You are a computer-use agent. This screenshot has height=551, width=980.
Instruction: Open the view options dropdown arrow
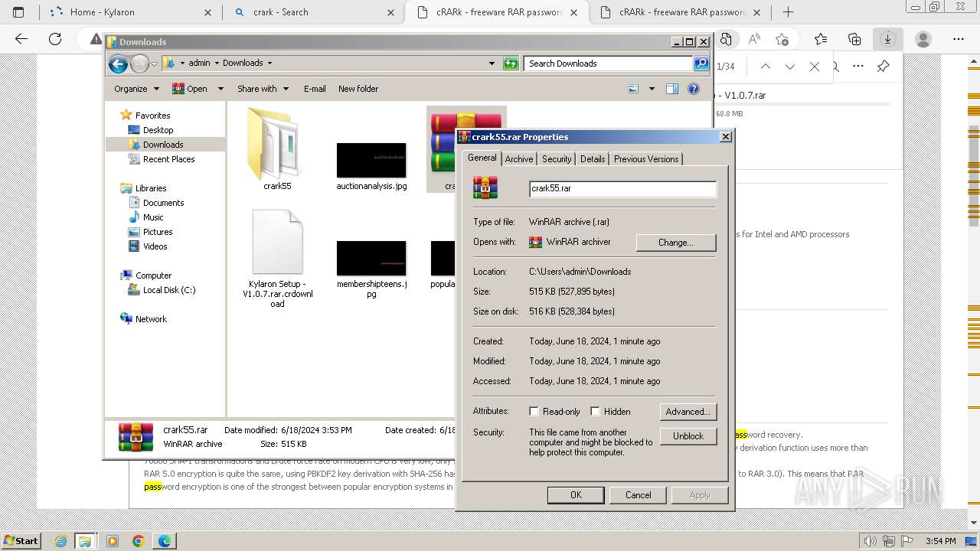click(652, 89)
